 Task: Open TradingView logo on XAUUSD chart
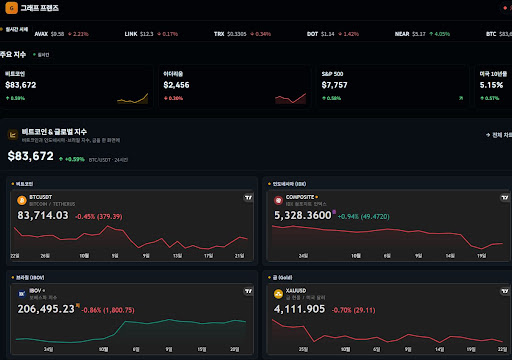click(x=505, y=291)
